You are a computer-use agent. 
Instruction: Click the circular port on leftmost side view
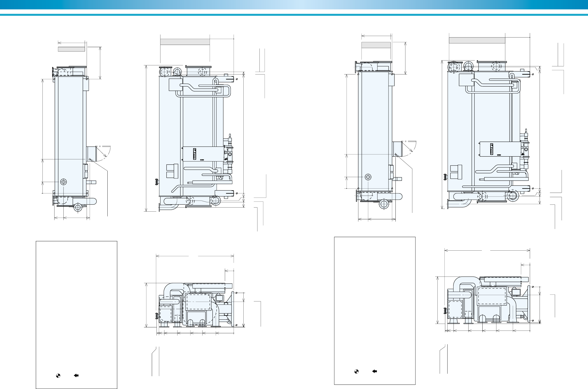63,182
